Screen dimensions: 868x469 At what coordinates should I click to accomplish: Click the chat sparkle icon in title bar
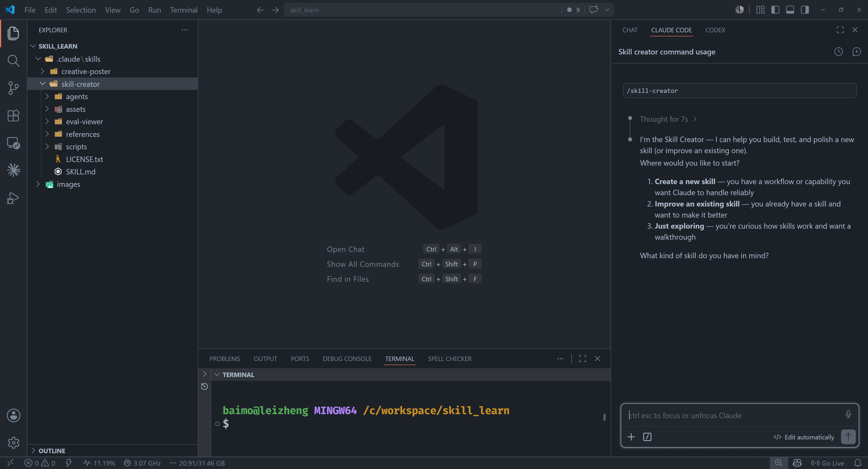click(594, 10)
